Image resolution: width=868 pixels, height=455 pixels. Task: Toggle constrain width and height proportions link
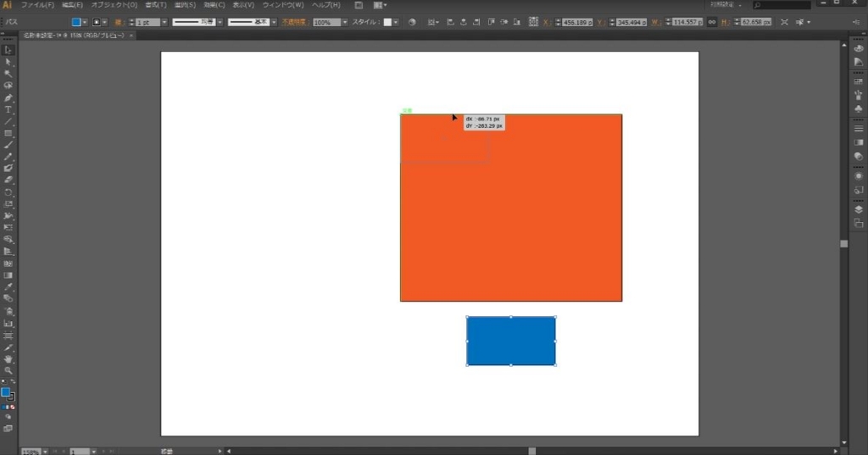(x=712, y=22)
